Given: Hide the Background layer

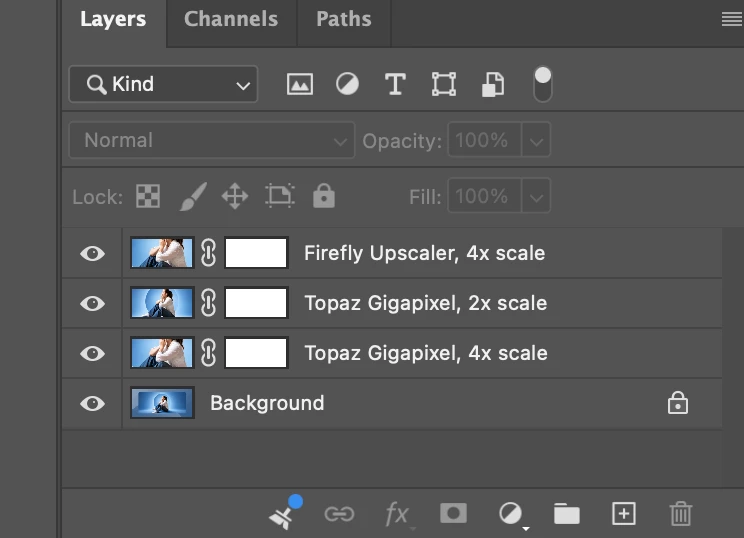Looking at the screenshot, I should click(x=93, y=404).
